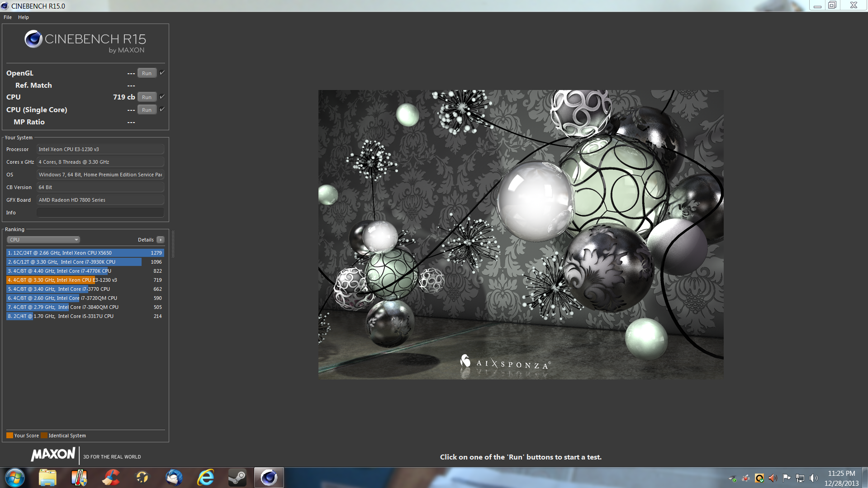Open Steam from the taskbar
Screen dimensions: 868x488
pyautogui.click(x=237, y=478)
